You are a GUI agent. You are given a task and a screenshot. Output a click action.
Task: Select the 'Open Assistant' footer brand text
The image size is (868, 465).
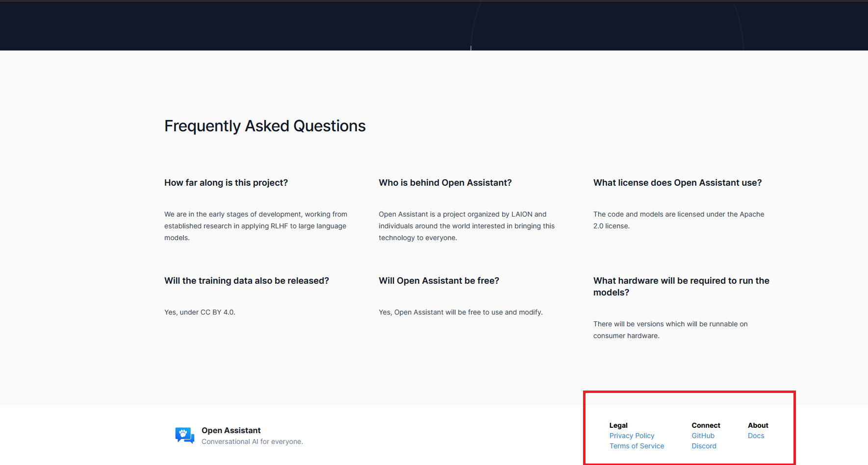231,430
